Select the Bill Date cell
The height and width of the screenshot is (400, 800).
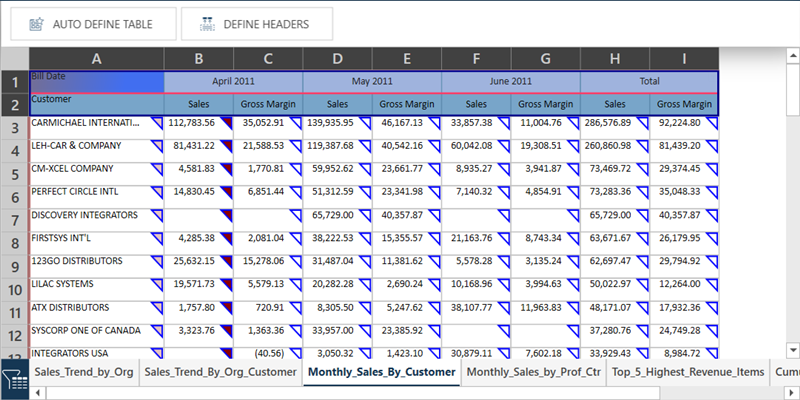coord(96,82)
